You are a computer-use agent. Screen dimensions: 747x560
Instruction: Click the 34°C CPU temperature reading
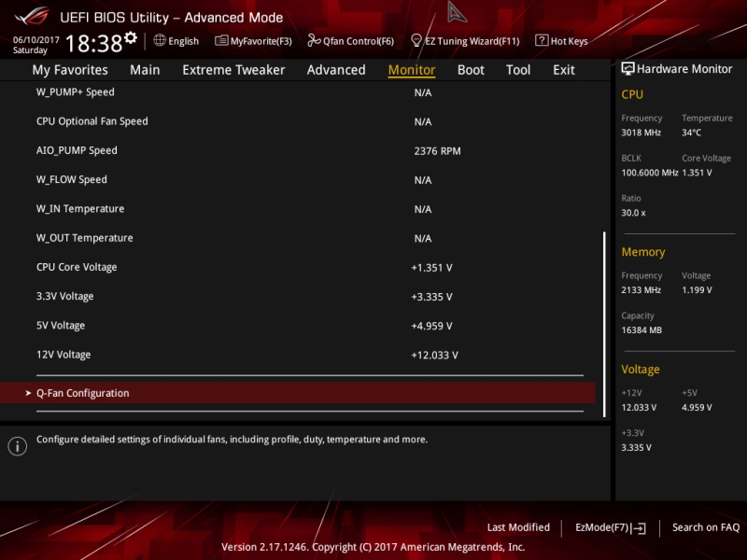(x=691, y=133)
